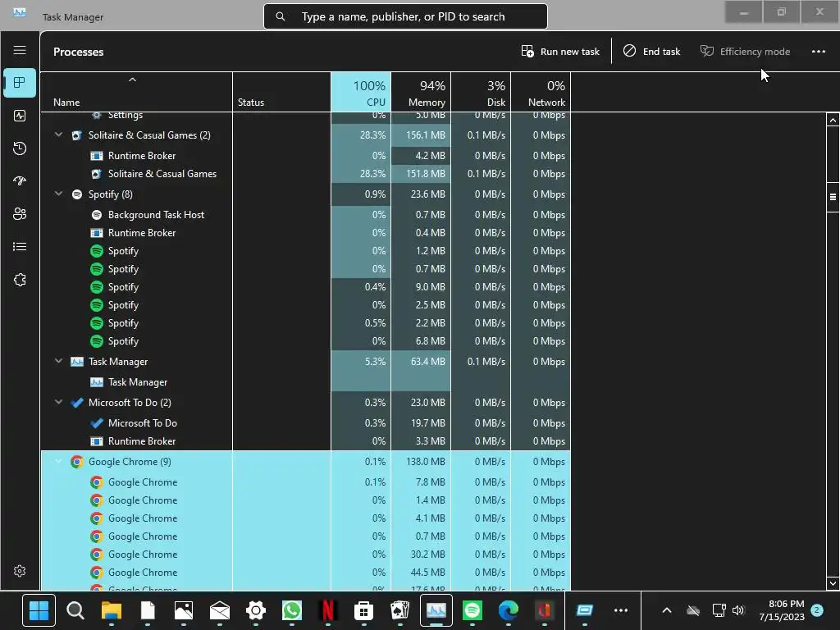Click Solitaire group's 156.1 MB memory value
The width and height of the screenshot is (840, 630).
pyautogui.click(x=426, y=135)
